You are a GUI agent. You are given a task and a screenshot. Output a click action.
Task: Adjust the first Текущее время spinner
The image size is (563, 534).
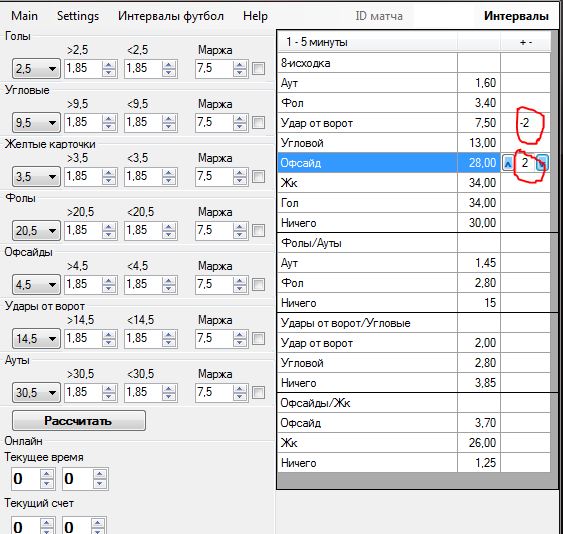pos(47,479)
